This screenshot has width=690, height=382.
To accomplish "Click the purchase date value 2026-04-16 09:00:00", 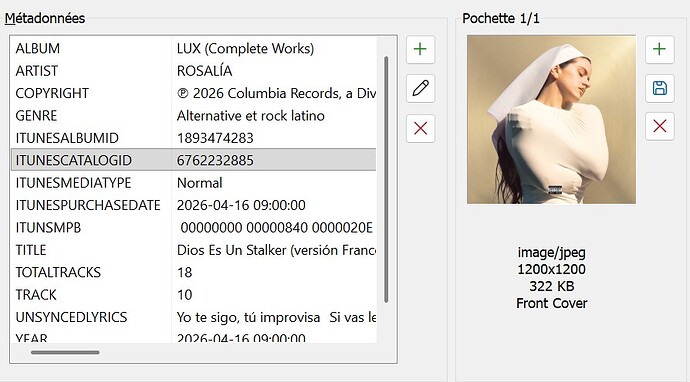I will [x=241, y=205].
